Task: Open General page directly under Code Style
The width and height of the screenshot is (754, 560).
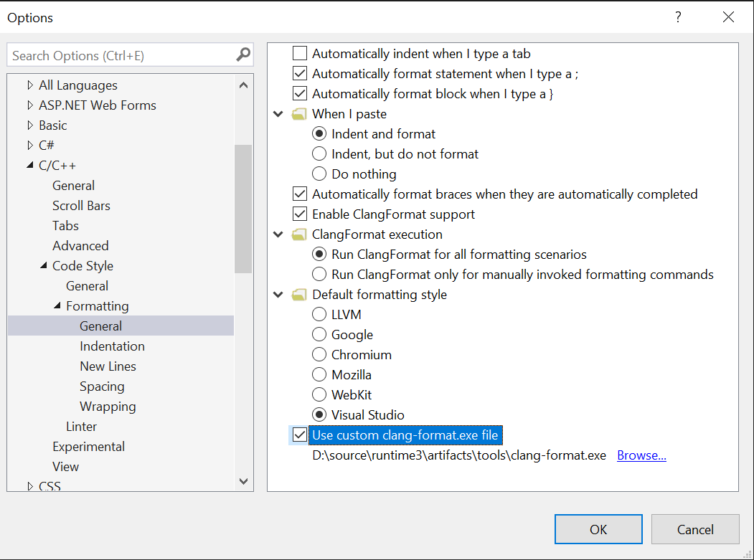Action: pyautogui.click(x=87, y=286)
